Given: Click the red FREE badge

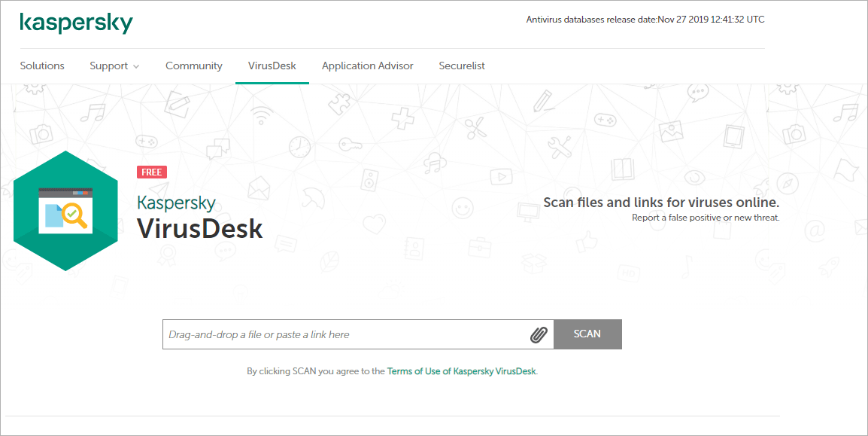Looking at the screenshot, I should pos(152,172).
